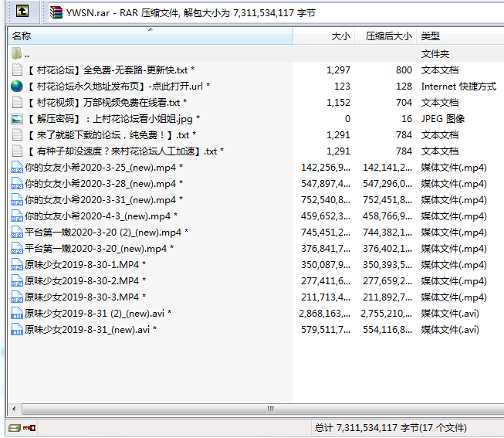
Task: Click the sort arrow above the 名称 column
Action: click(x=151, y=30)
